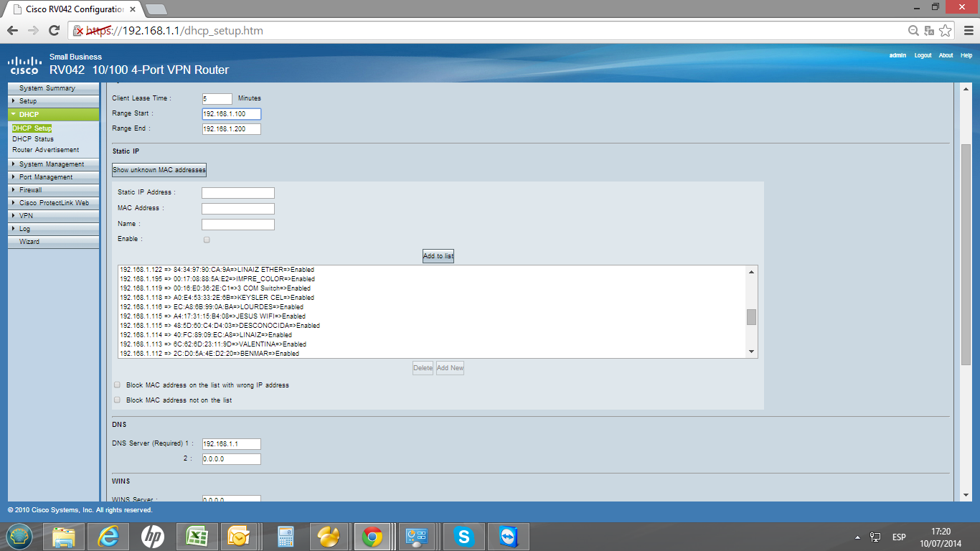980x551 pixels.
Task: Launch Internet Explorer from the taskbar
Action: pyautogui.click(x=108, y=536)
